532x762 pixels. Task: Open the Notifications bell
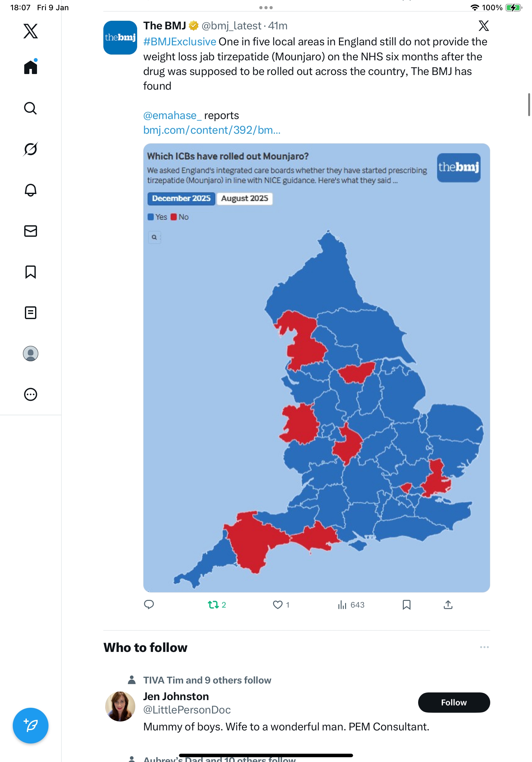[x=31, y=190]
